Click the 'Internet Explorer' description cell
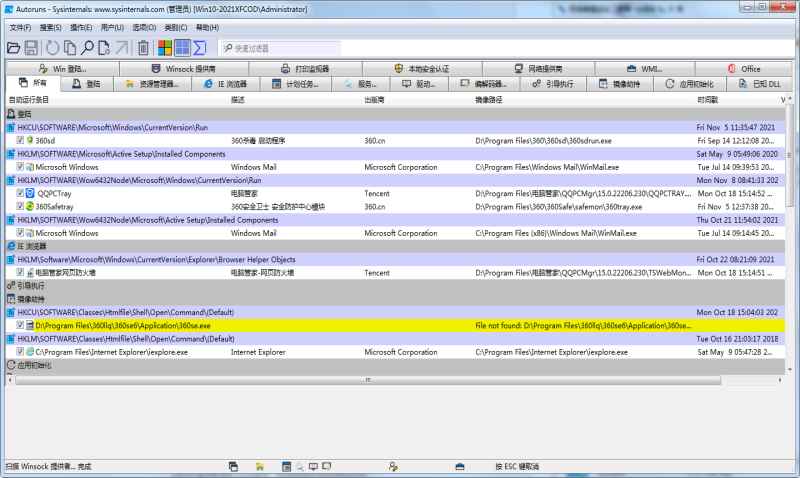Image resolution: width=800 pixels, height=478 pixels. click(258, 352)
